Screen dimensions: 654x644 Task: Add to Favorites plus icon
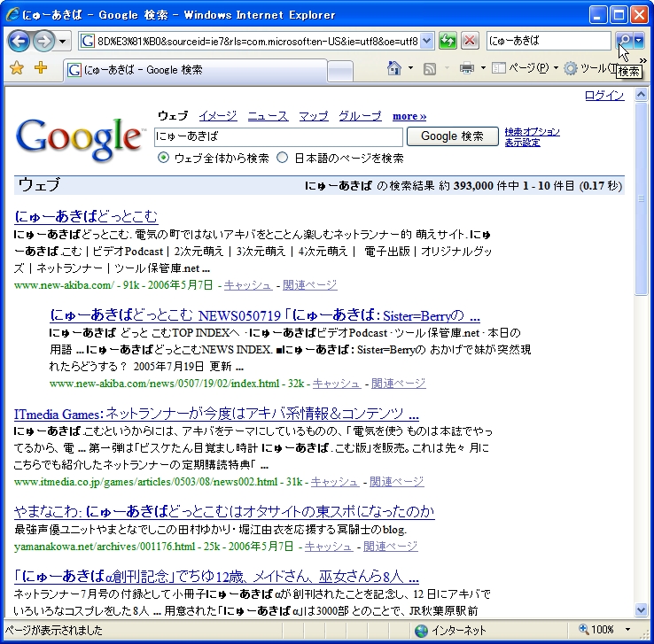click(x=41, y=67)
